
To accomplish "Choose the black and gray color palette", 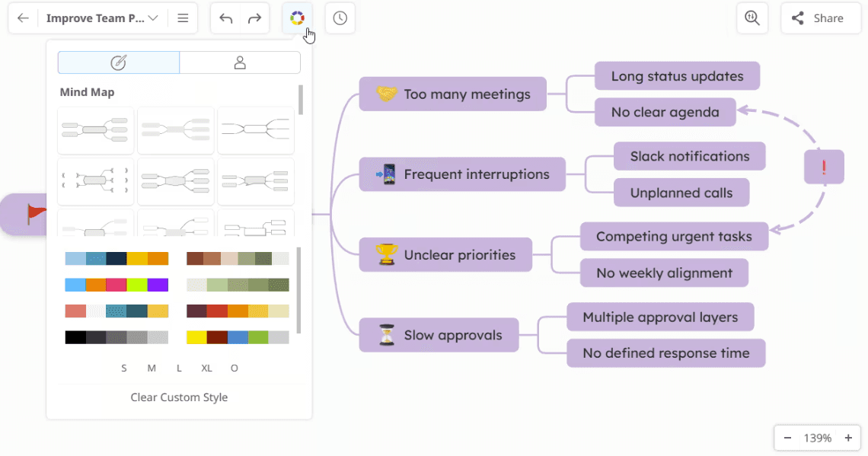I will 116,336.
